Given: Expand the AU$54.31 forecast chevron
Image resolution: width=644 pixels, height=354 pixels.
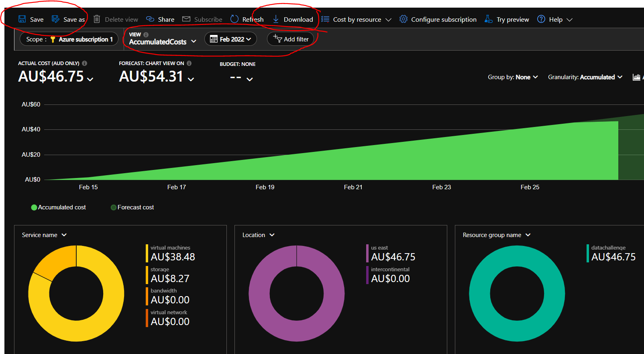Looking at the screenshot, I should pos(191,79).
